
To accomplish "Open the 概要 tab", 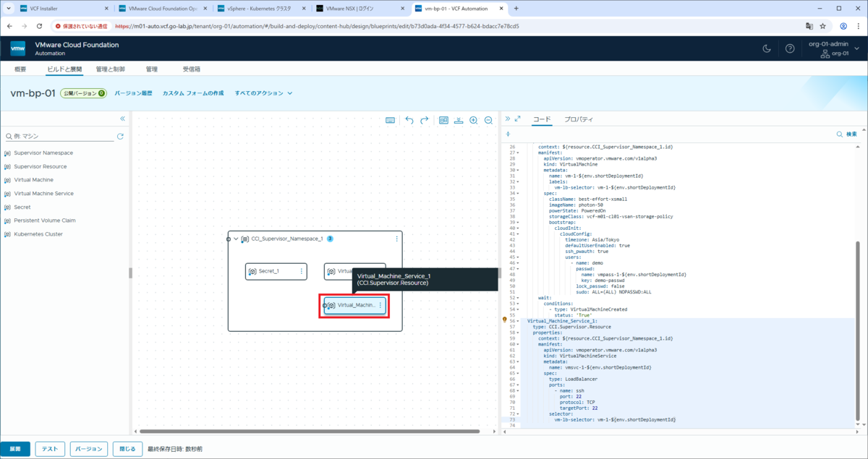I will 20,69.
